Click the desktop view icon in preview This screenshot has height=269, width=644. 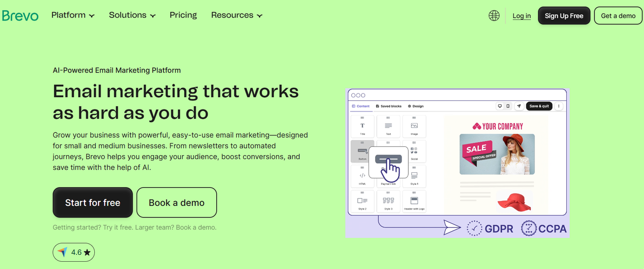(x=500, y=106)
